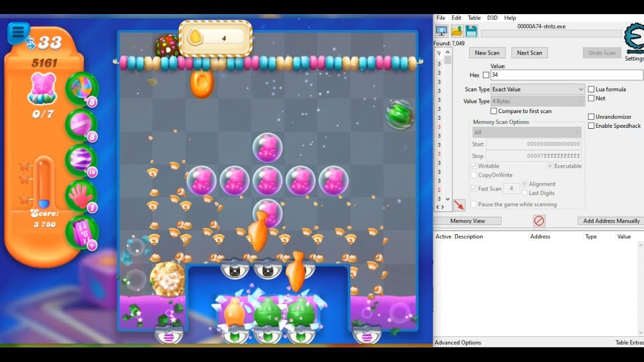644x362 pixels.
Task: Click the Next Scan button
Action: [530, 53]
